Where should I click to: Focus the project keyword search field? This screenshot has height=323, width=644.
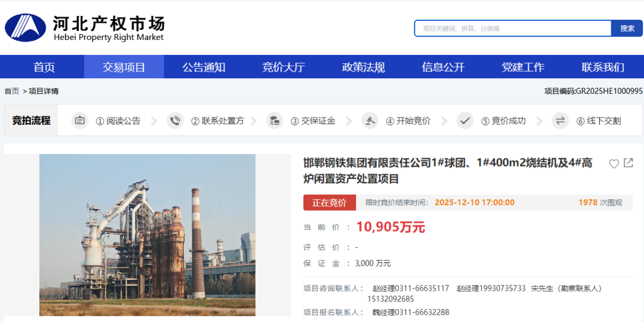click(x=513, y=29)
